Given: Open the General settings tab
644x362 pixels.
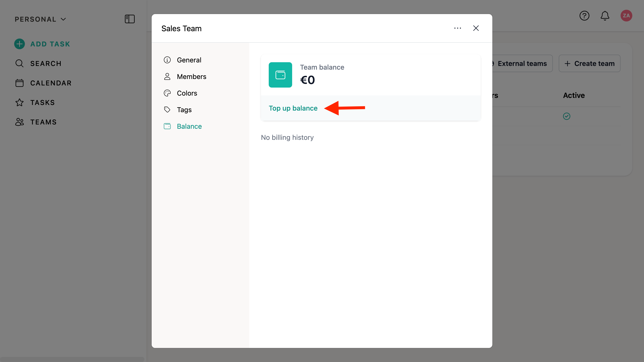Looking at the screenshot, I should tap(189, 60).
